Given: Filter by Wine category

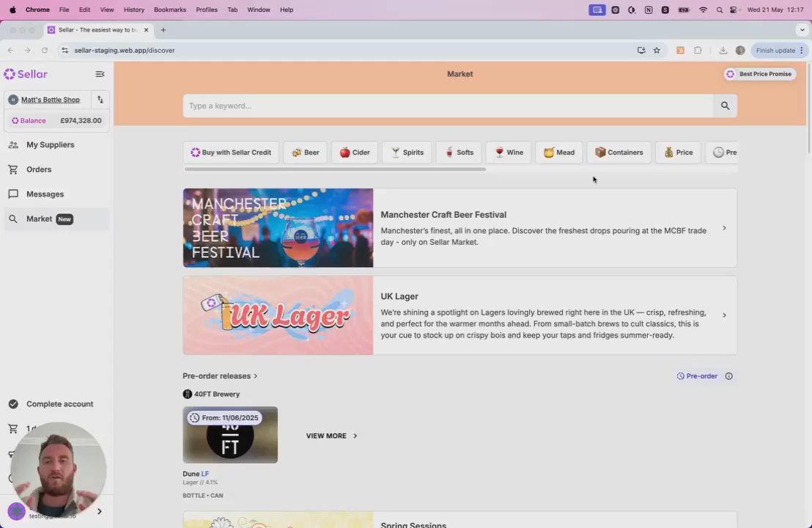Looking at the screenshot, I should tap(509, 153).
